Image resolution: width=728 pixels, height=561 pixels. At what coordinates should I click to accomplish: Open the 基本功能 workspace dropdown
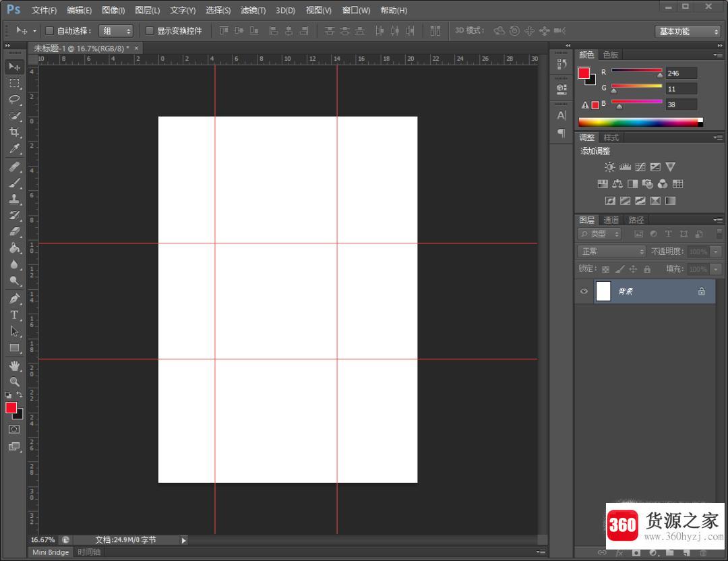coord(688,31)
